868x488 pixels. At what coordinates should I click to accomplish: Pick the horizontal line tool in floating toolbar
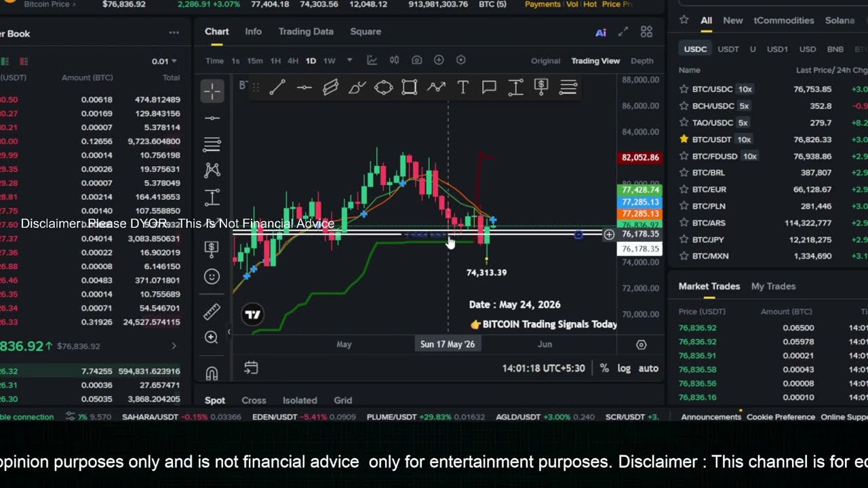click(304, 87)
